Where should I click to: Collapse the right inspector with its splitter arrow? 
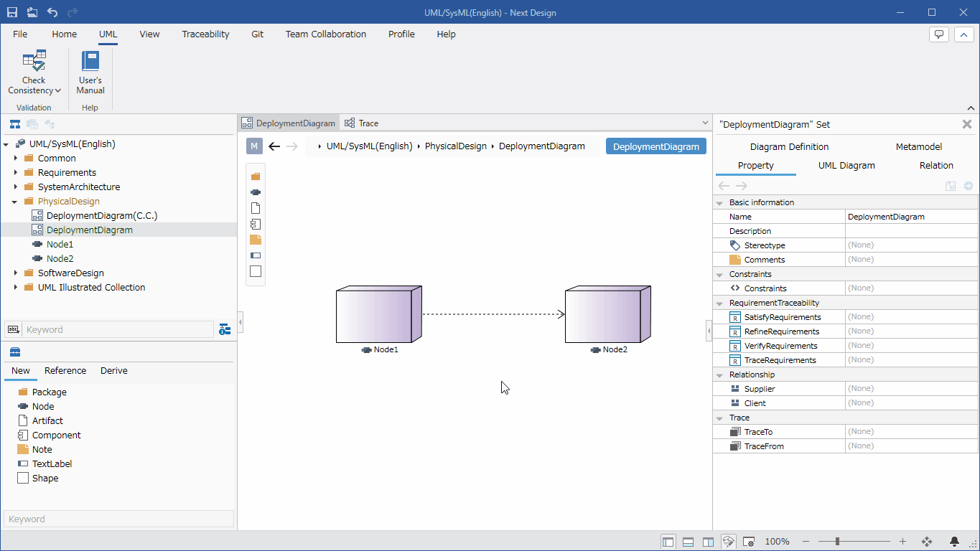(709, 331)
